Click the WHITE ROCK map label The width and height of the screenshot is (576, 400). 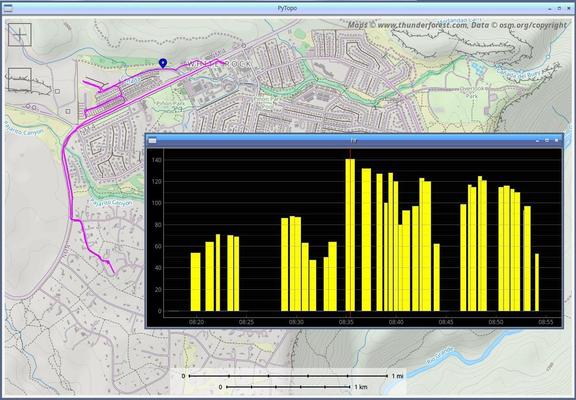click(x=219, y=64)
